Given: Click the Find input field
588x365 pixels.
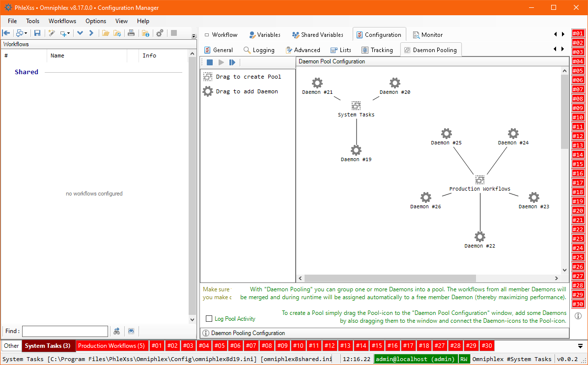Looking at the screenshot, I should (65, 331).
